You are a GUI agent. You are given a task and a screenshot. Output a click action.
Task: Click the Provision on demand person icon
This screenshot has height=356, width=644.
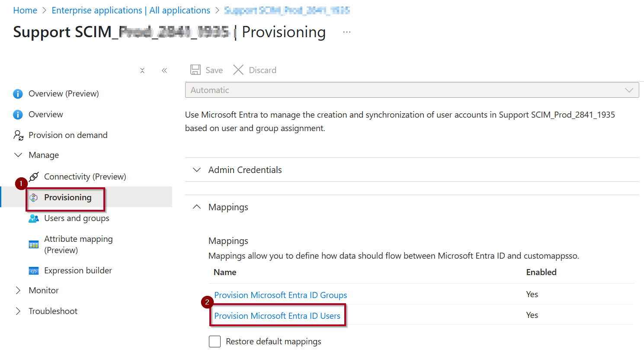pyautogui.click(x=18, y=135)
